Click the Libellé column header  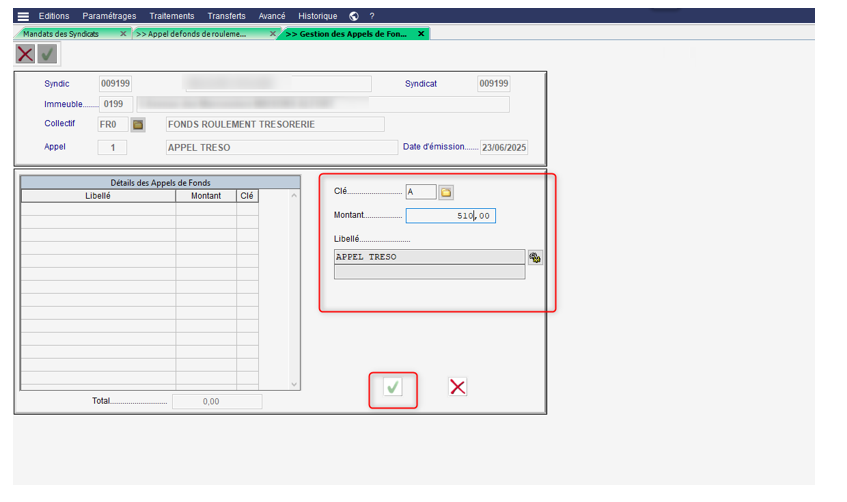[98, 196]
